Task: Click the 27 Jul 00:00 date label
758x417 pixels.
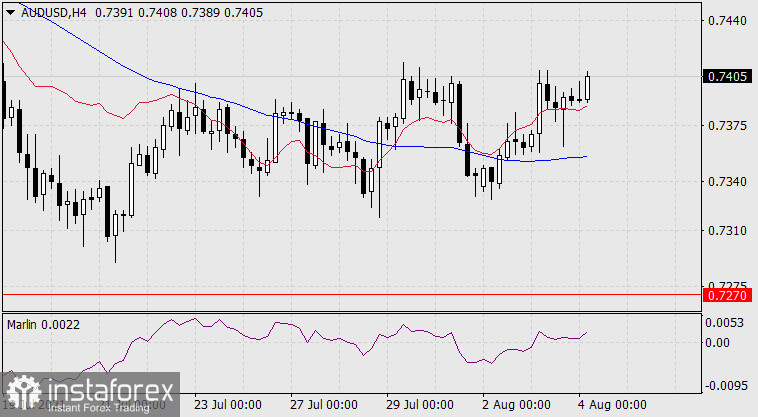Action: [x=322, y=405]
